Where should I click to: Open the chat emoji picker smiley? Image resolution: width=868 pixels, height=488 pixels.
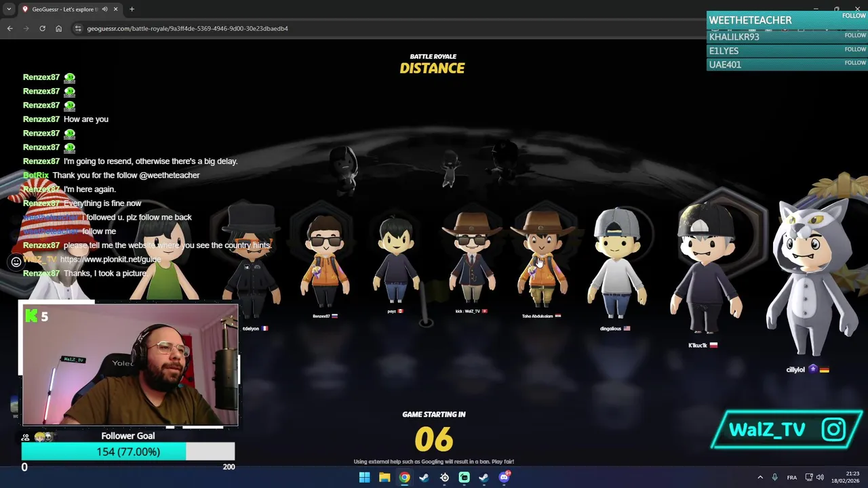click(x=16, y=262)
